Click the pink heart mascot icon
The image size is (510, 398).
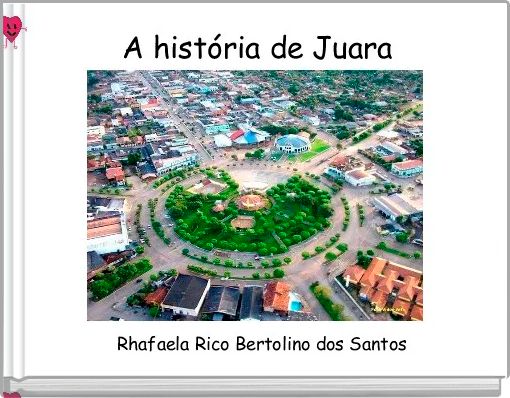pos(13,31)
